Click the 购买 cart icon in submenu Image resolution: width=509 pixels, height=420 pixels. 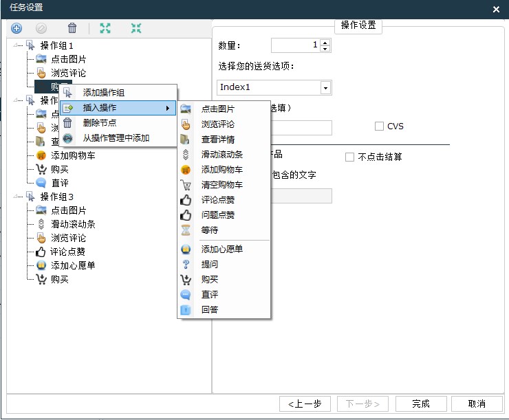click(186, 280)
